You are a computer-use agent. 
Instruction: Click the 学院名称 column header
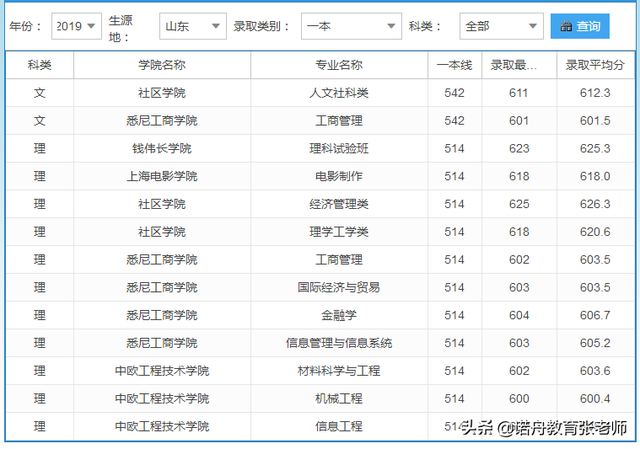[x=162, y=65]
